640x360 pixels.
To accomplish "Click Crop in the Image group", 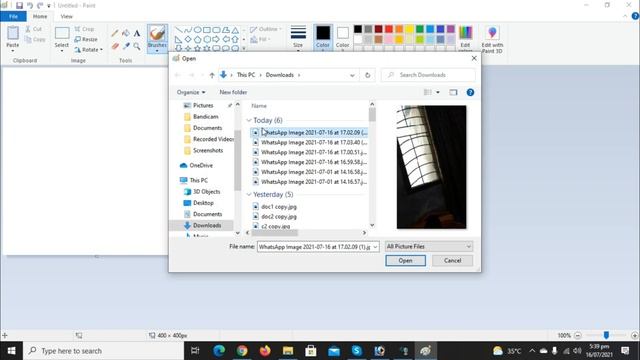I will click(84, 29).
